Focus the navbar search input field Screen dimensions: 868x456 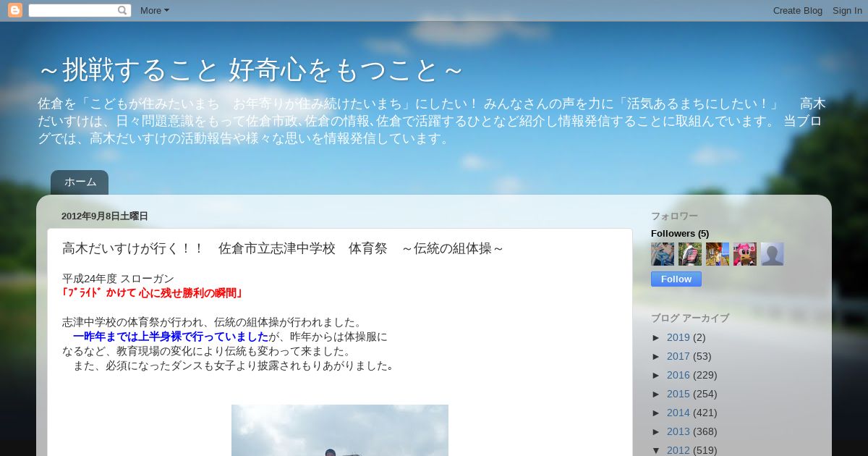point(72,10)
